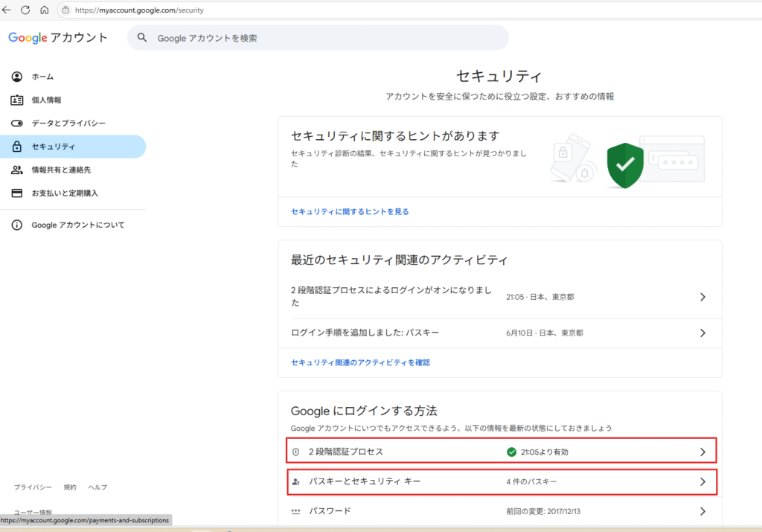Image resolution: width=762 pixels, height=532 pixels.
Task: Click the green check next to 21:05より有効
Action: coord(511,452)
